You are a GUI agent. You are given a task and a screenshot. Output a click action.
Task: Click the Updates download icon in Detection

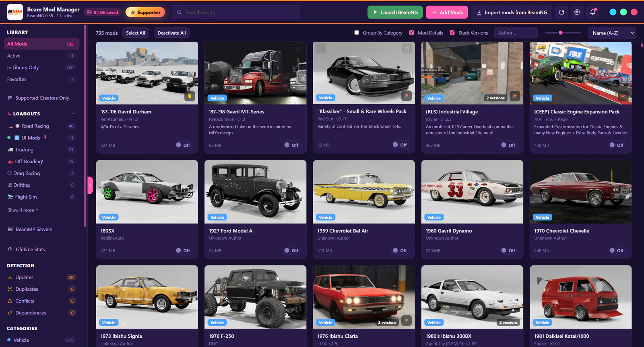10,277
